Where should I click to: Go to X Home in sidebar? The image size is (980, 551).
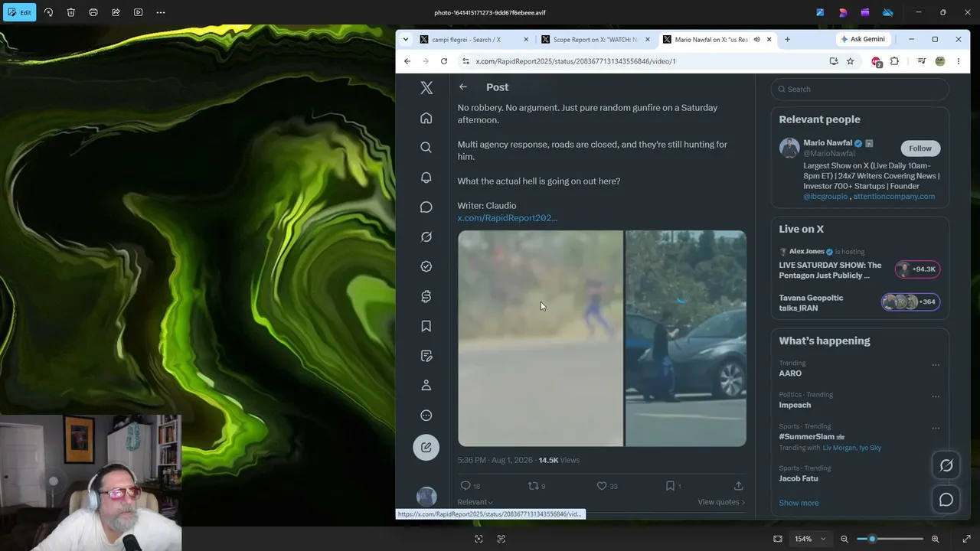click(x=426, y=118)
